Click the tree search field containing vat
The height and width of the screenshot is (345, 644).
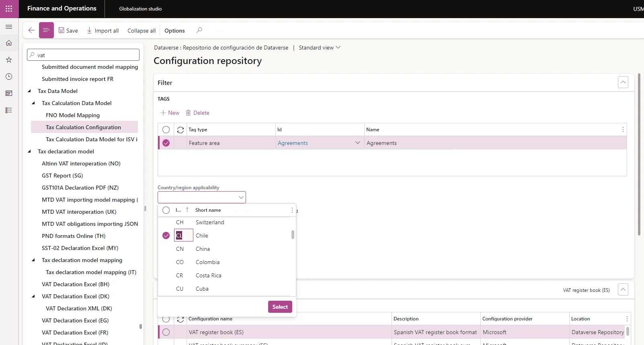pos(83,55)
